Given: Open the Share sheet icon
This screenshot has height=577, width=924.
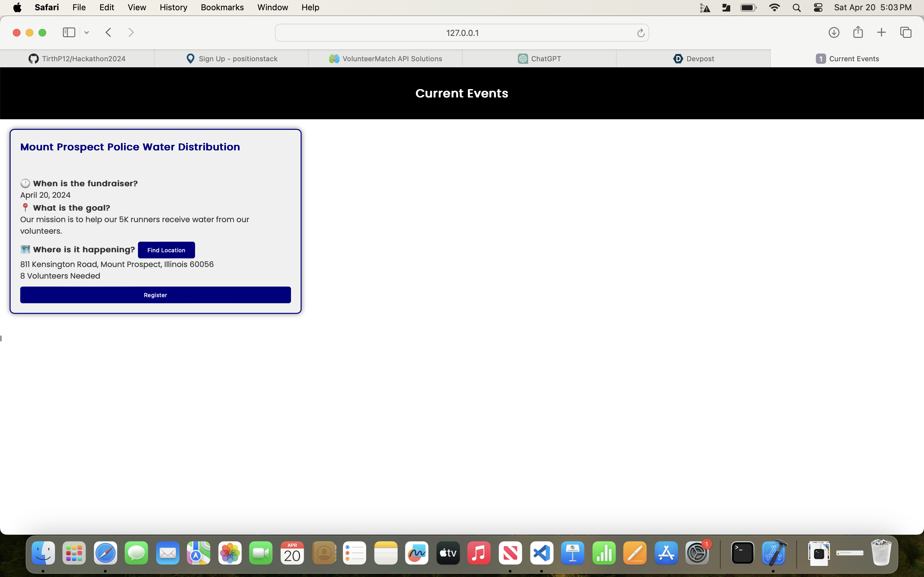Looking at the screenshot, I should click(858, 32).
